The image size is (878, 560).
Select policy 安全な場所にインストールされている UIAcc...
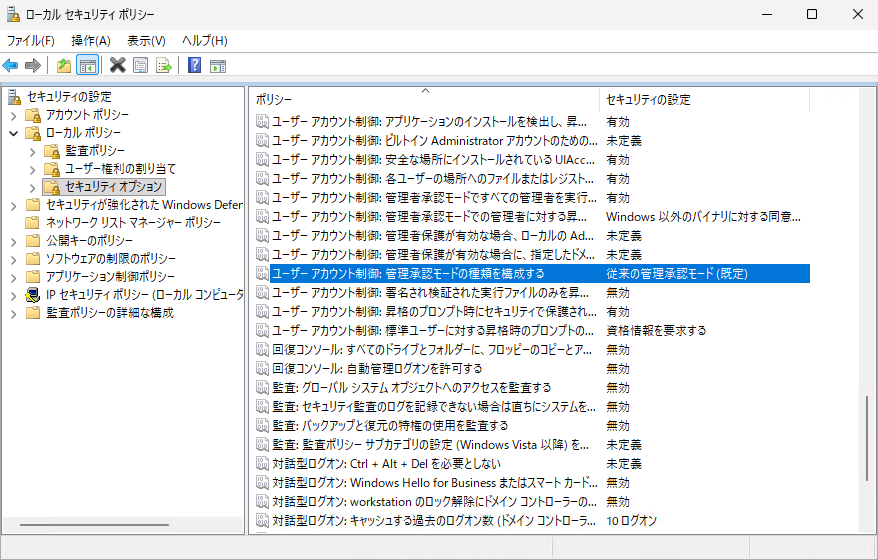coord(433,160)
